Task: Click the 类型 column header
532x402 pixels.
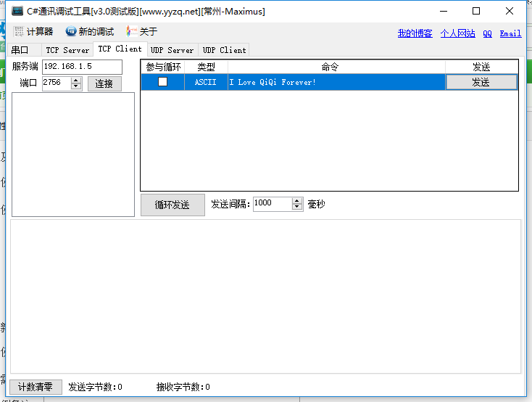Action: click(206, 67)
